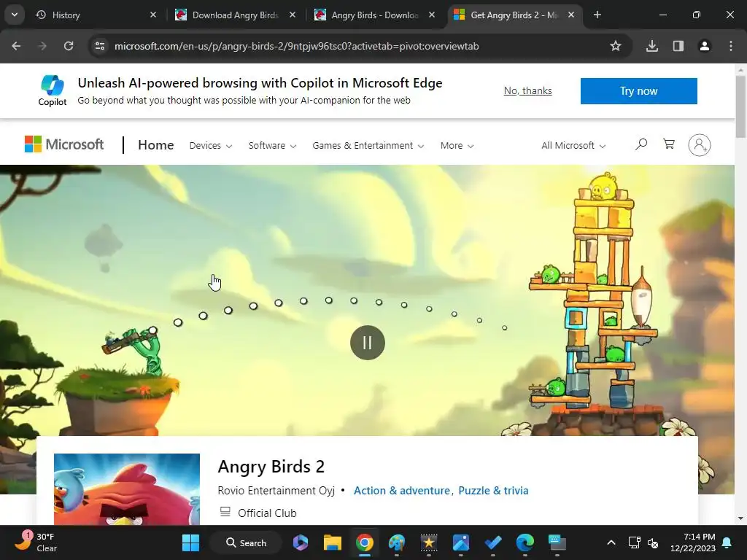Click the browser forward arrow

42,46
